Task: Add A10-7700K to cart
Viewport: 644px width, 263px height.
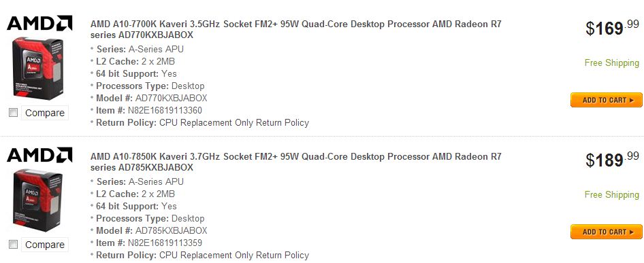Action: pyautogui.click(x=606, y=100)
